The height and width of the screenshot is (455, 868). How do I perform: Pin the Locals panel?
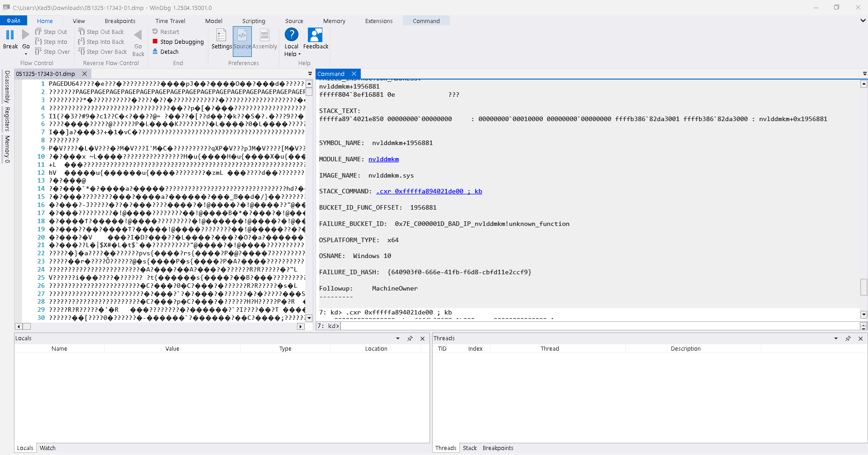(410, 338)
